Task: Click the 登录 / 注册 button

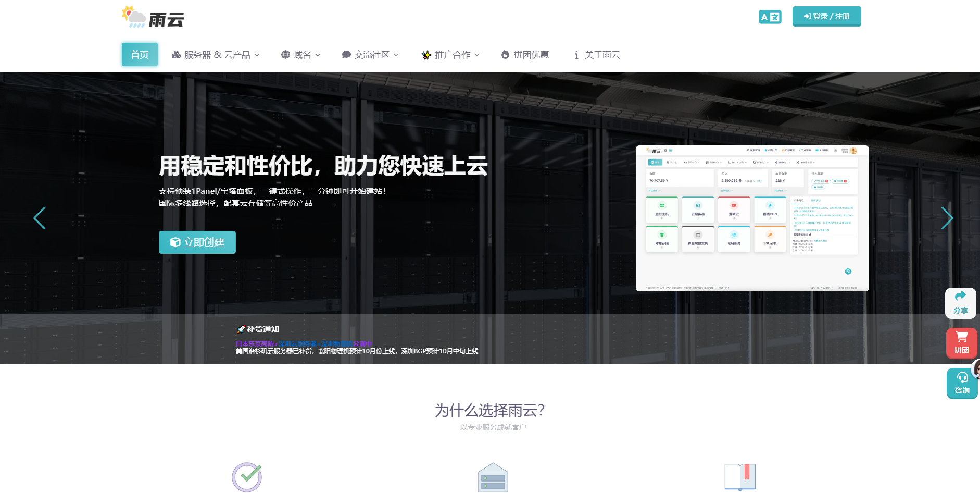Action: pos(826,16)
